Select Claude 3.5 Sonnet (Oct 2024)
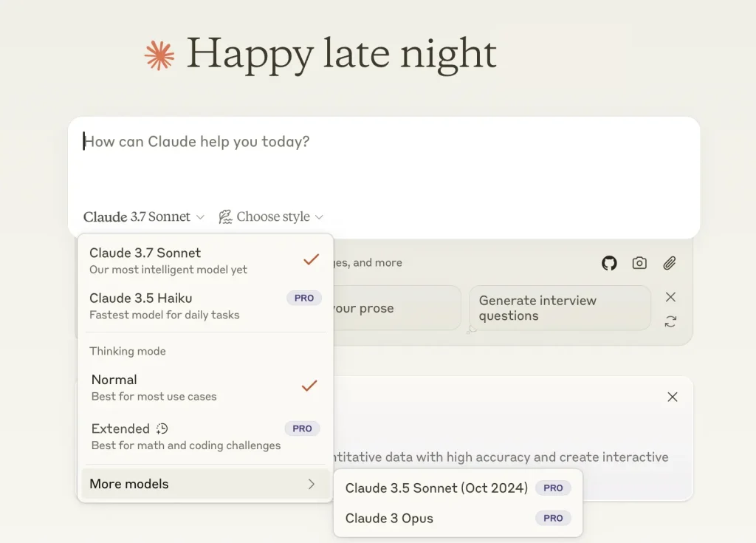 [x=458, y=488]
